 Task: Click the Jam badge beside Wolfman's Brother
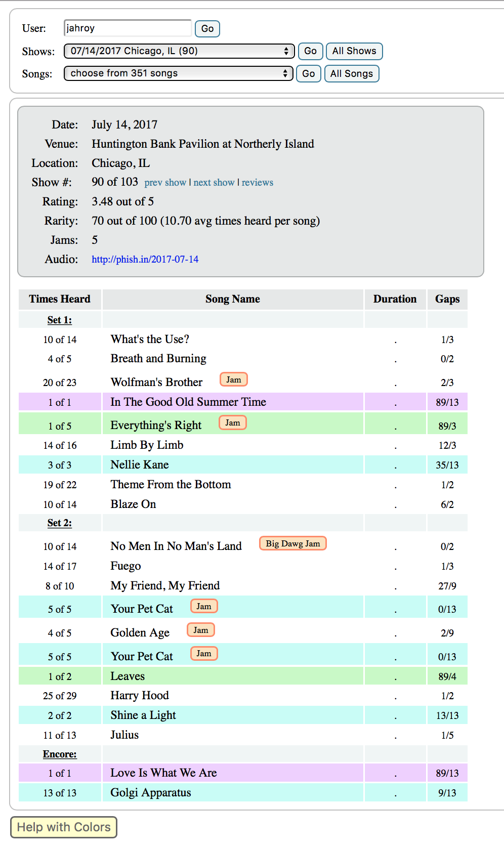click(x=233, y=379)
